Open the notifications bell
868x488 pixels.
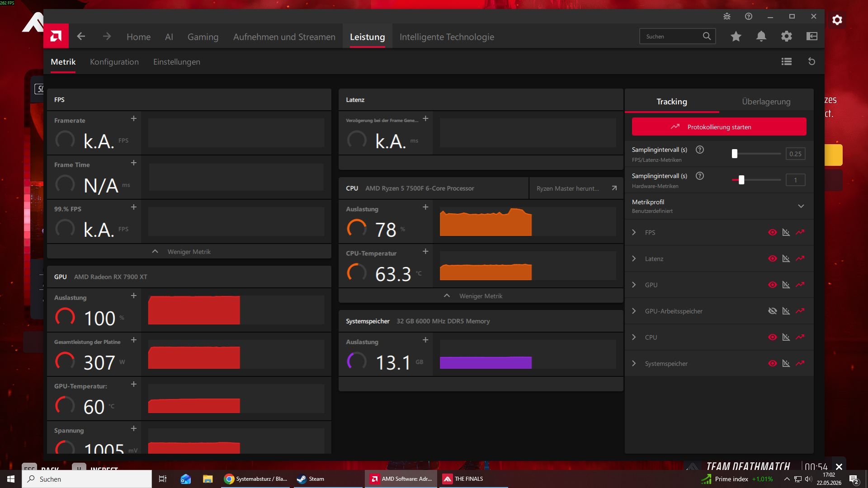pos(761,36)
